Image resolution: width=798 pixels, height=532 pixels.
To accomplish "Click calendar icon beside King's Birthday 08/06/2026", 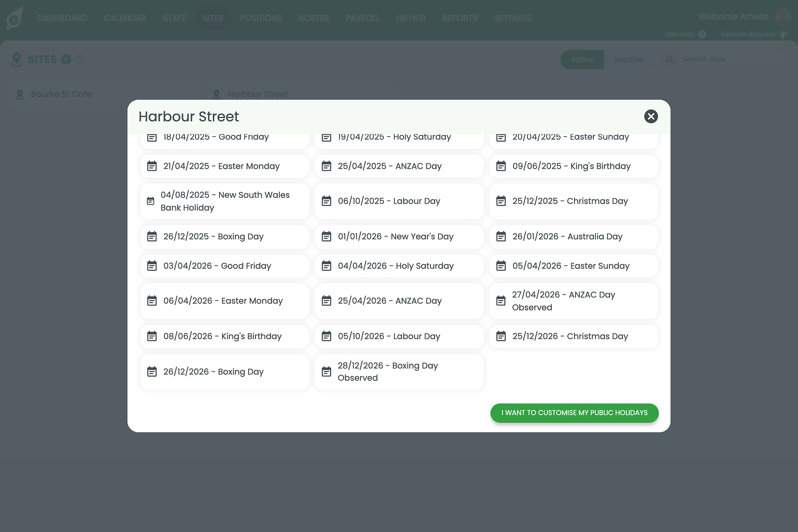I will click(152, 336).
